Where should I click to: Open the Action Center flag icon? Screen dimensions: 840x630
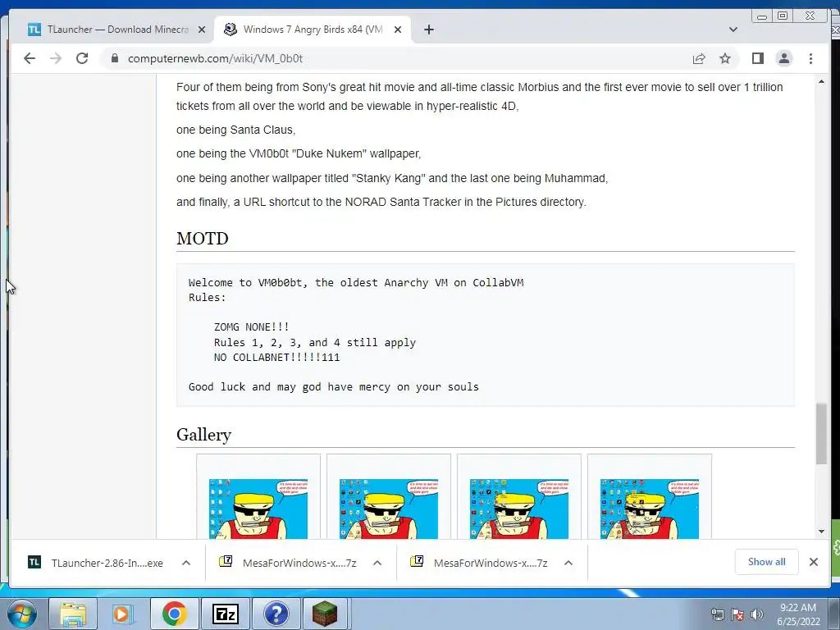(x=737, y=614)
